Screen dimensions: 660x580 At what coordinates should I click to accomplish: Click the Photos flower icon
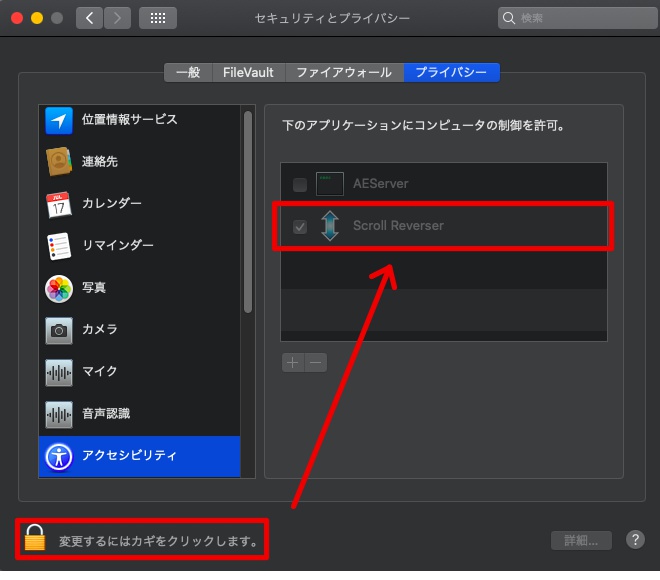[59, 289]
